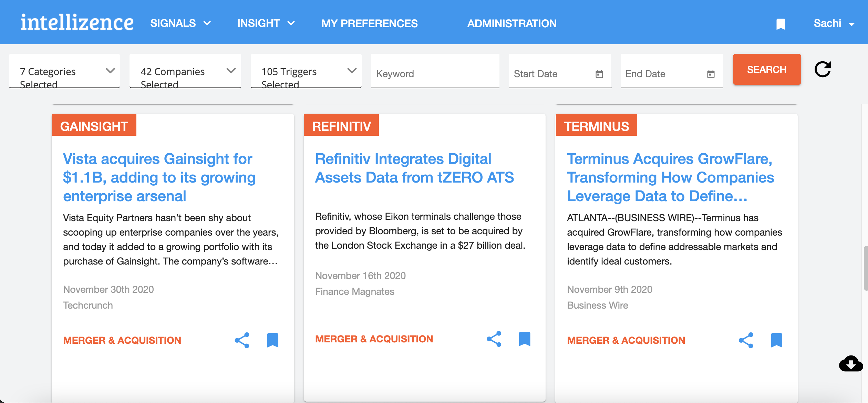The image size is (868, 403).
Task: Share the Refinitiv article
Action: pyautogui.click(x=494, y=339)
